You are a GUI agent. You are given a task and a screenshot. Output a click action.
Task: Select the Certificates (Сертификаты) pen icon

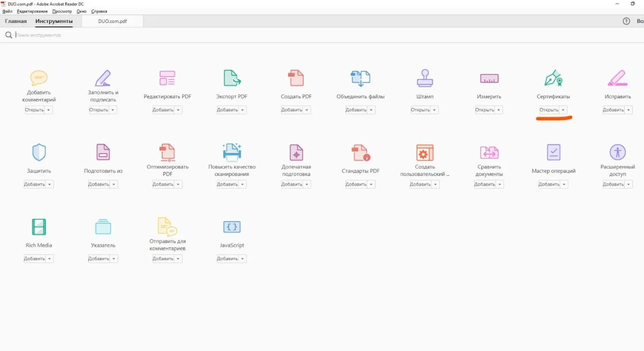point(553,78)
